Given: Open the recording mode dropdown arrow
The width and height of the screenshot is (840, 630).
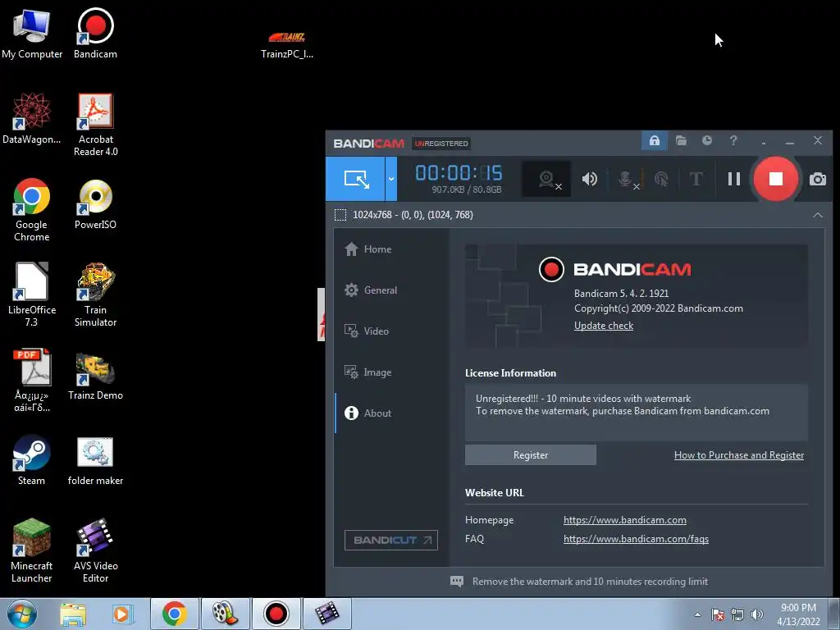Looking at the screenshot, I should point(391,179).
